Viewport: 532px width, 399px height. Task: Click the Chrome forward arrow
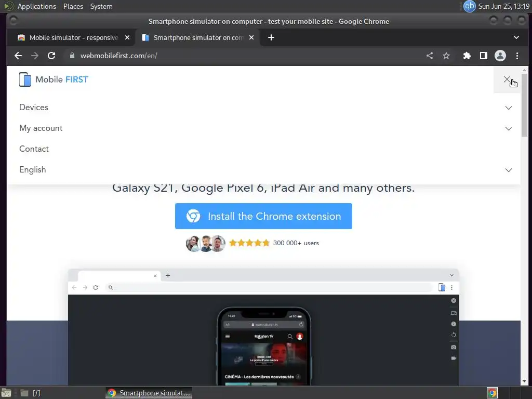pyautogui.click(x=35, y=56)
